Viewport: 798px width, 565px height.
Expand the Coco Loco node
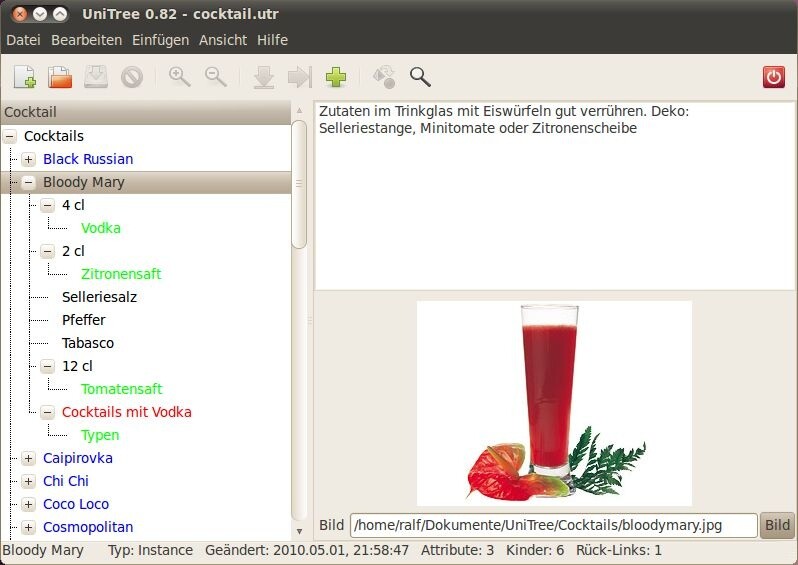click(28, 504)
